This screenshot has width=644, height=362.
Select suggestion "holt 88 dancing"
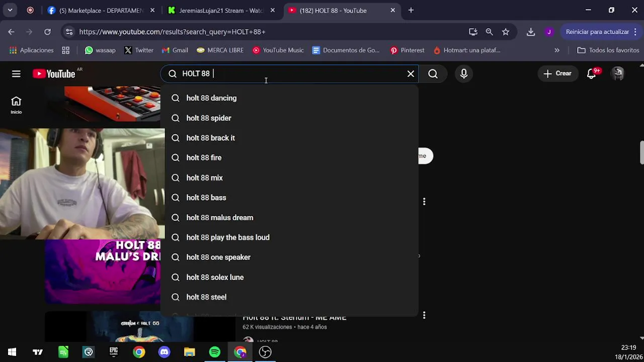[289, 98]
